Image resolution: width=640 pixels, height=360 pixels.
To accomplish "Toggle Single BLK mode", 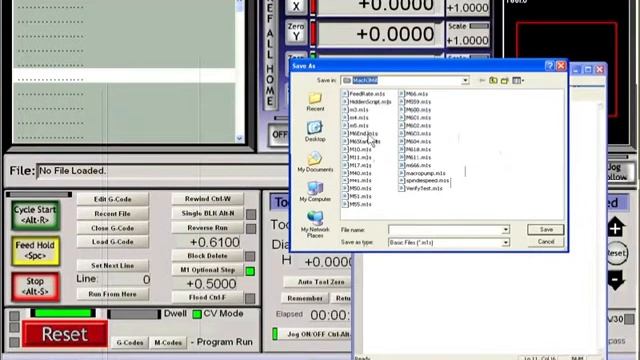I will (x=207, y=213).
